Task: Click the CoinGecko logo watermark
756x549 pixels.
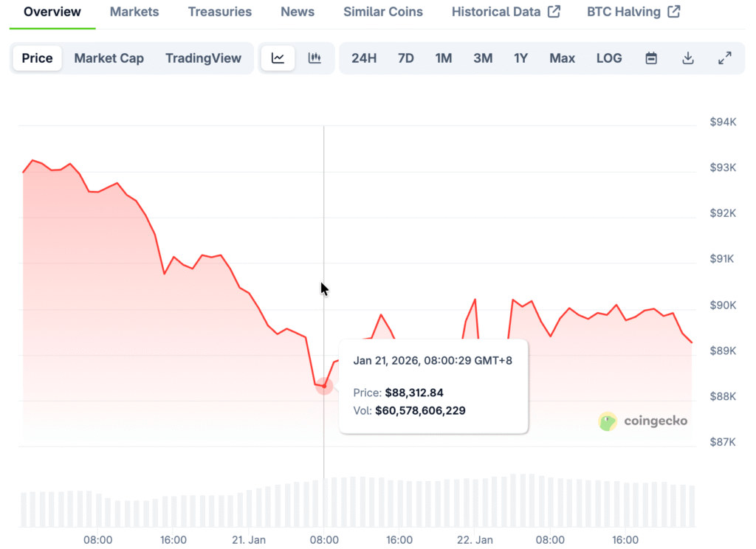Action: pos(643,421)
